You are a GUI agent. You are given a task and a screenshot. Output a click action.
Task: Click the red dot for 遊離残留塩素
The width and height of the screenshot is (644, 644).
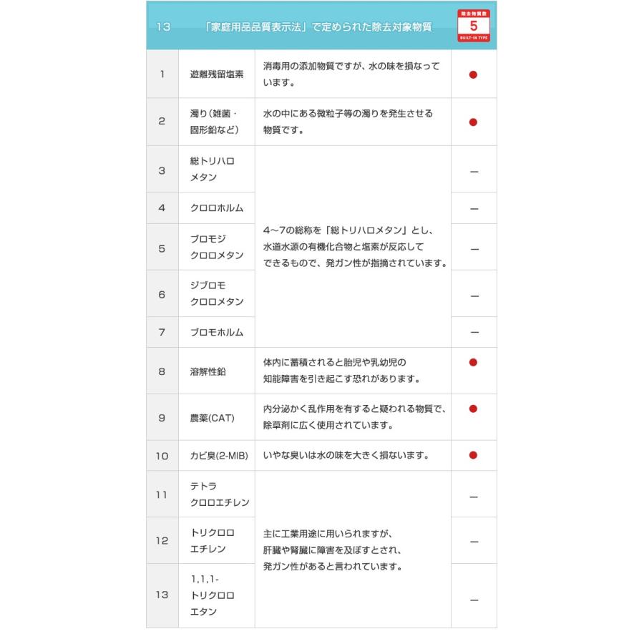tap(473, 74)
